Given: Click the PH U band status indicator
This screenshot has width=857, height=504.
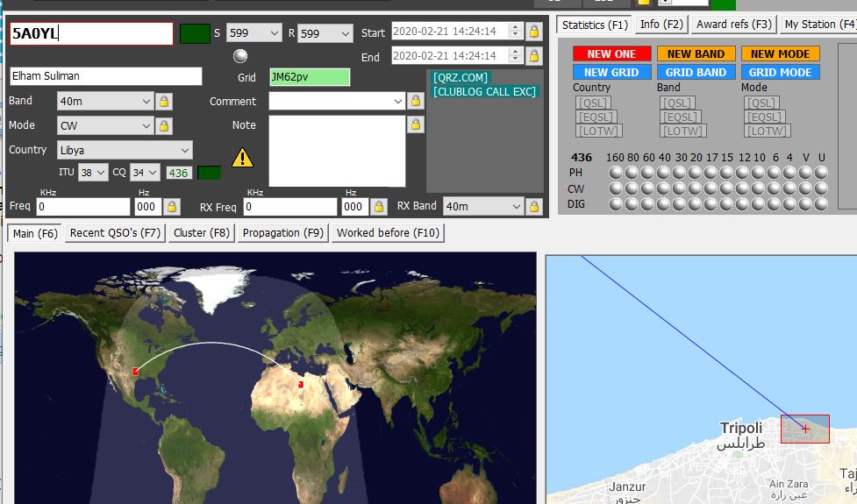Looking at the screenshot, I should (x=821, y=173).
